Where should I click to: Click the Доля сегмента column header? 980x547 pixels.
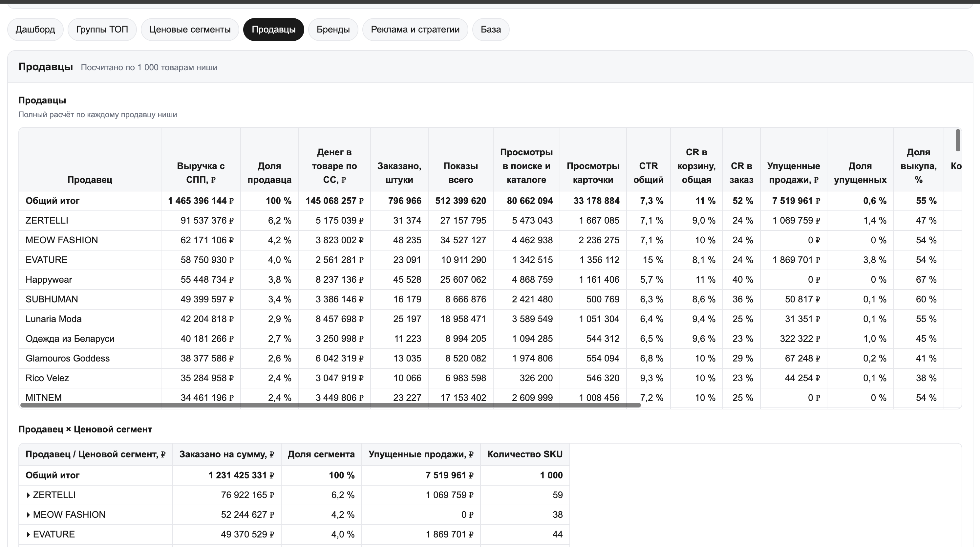321,454
